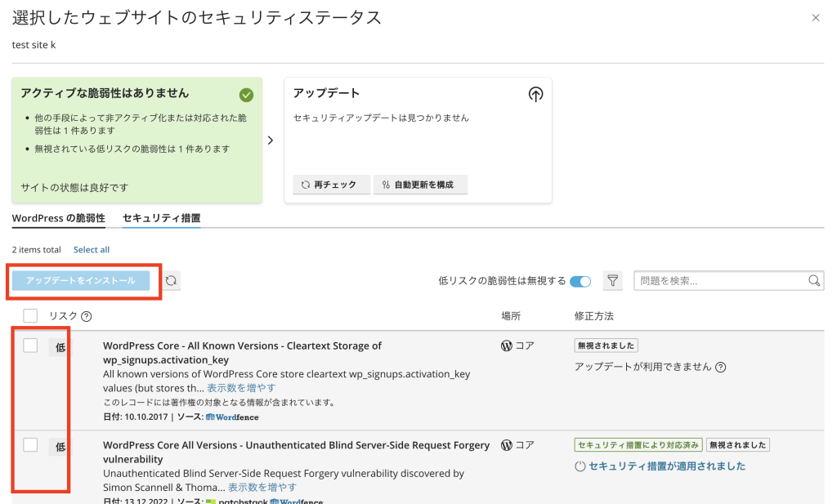837x504 pixels.
Task: Click the help icon after アップデートが利用できません
Action: [720, 368]
